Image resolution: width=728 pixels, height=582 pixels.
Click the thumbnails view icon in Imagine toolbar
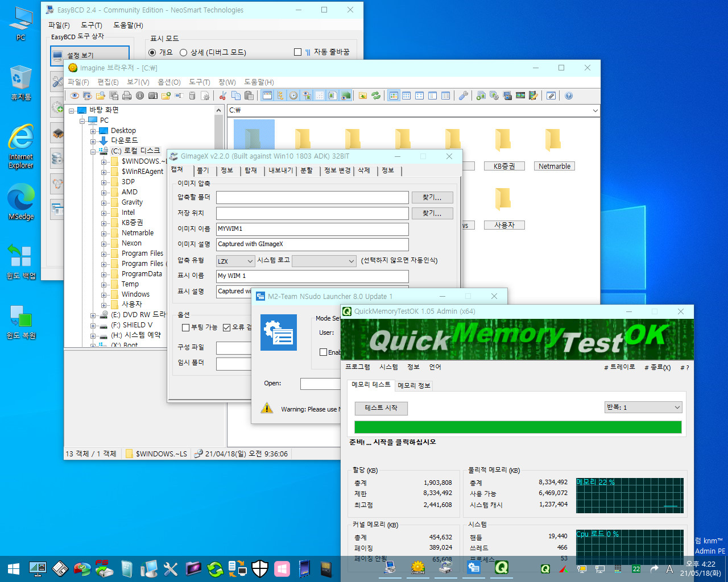click(x=394, y=95)
